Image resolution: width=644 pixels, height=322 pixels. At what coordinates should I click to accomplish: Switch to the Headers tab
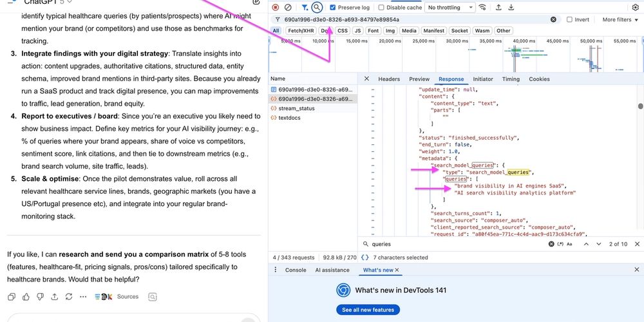point(389,79)
